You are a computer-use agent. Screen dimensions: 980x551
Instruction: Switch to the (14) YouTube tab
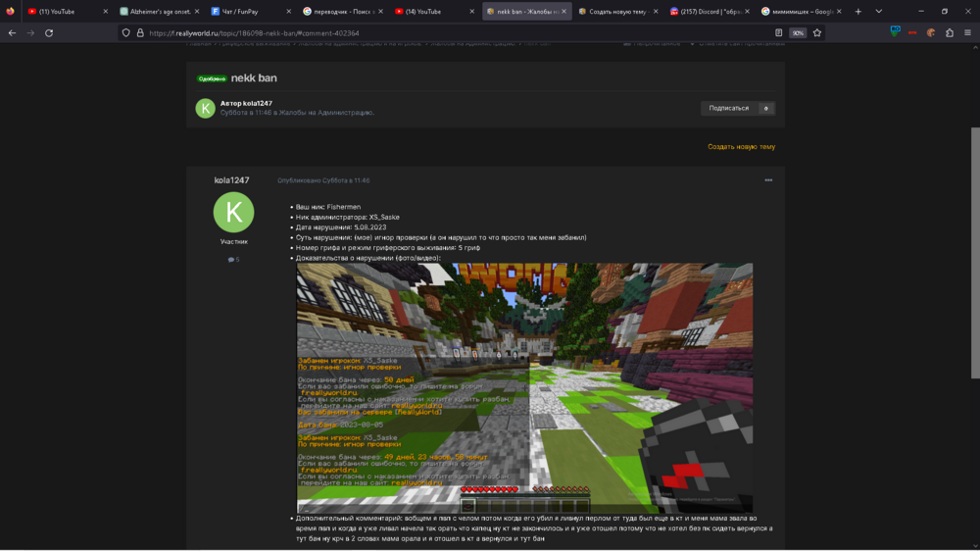(x=434, y=11)
